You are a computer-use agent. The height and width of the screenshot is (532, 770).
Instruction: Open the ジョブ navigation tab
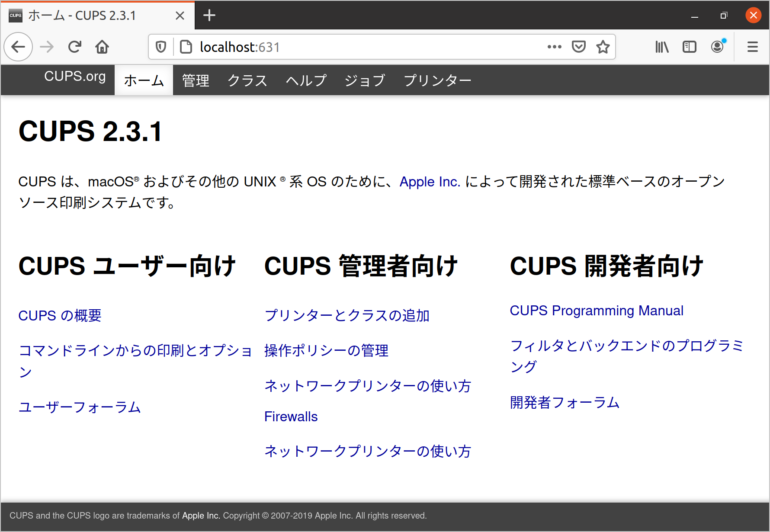click(x=365, y=80)
